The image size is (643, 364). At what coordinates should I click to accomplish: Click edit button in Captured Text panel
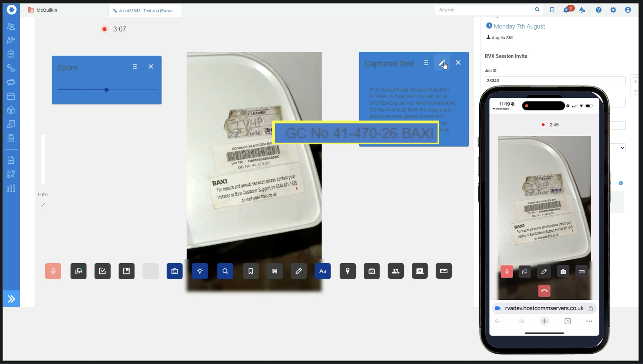(442, 63)
